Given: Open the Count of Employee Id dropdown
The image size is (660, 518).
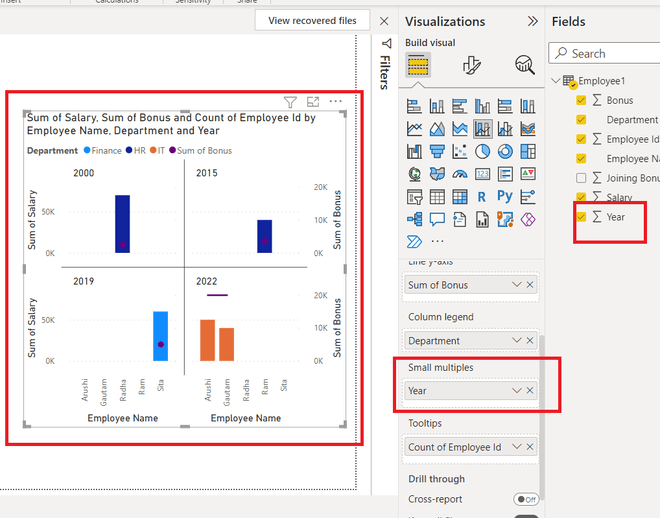Looking at the screenshot, I should pyautogui.click(x=516, y=447).
